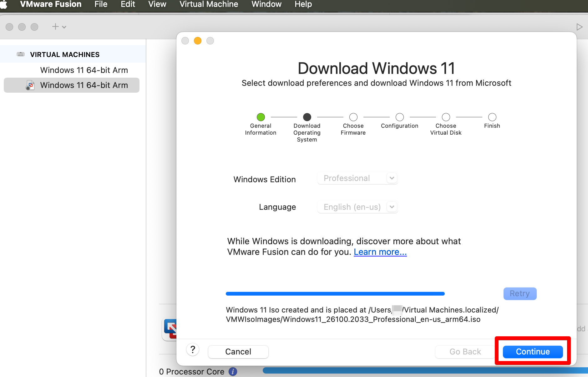Screen dimensions: 588x377
Task: Click the General Information step circle
Action: click(261, 117)
